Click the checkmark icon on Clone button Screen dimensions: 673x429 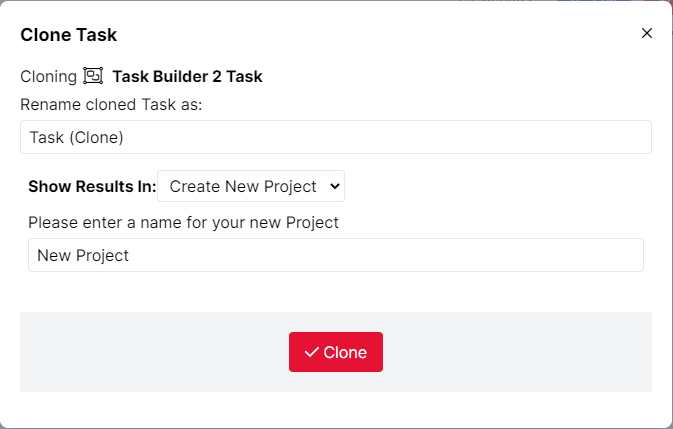point(312,352)
